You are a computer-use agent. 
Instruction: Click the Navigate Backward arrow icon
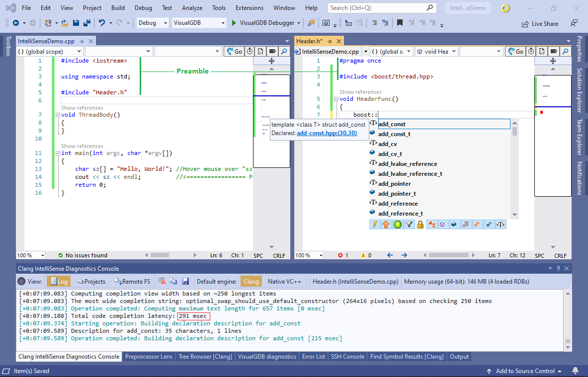click(16, 23)
